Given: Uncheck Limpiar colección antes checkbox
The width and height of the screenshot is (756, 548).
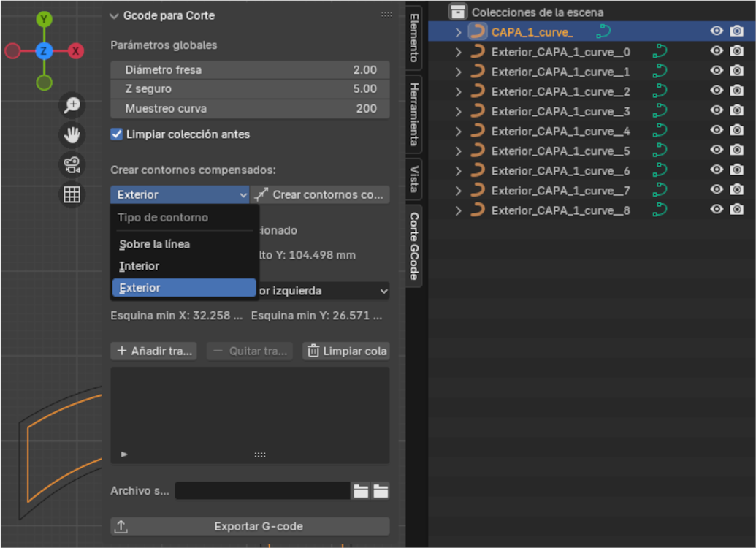Looking at the screenshot, I should tap(116, 134).
